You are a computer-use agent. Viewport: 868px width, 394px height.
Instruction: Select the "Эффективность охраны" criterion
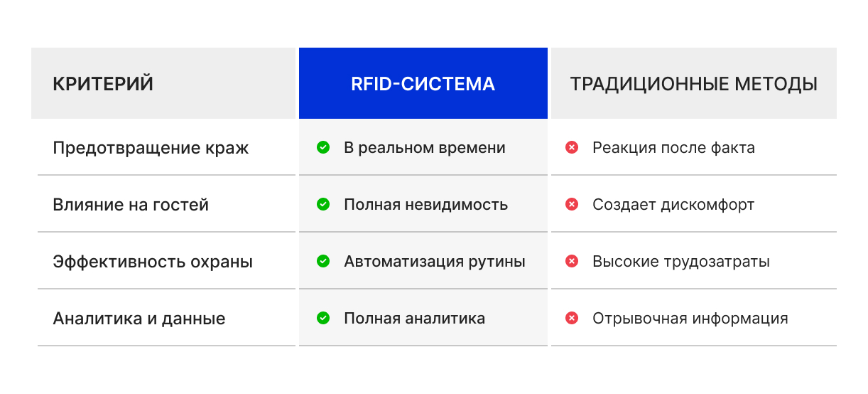(153, 262)
